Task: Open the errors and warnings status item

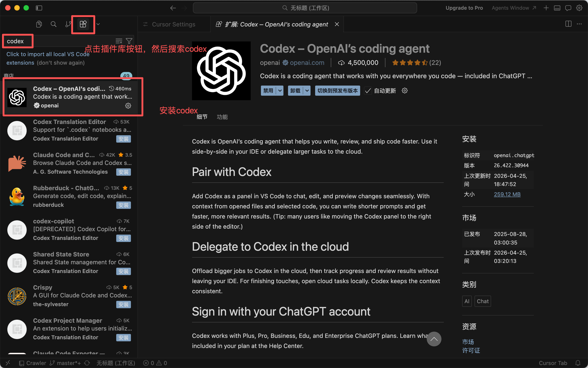Action: tap(155, 363)
